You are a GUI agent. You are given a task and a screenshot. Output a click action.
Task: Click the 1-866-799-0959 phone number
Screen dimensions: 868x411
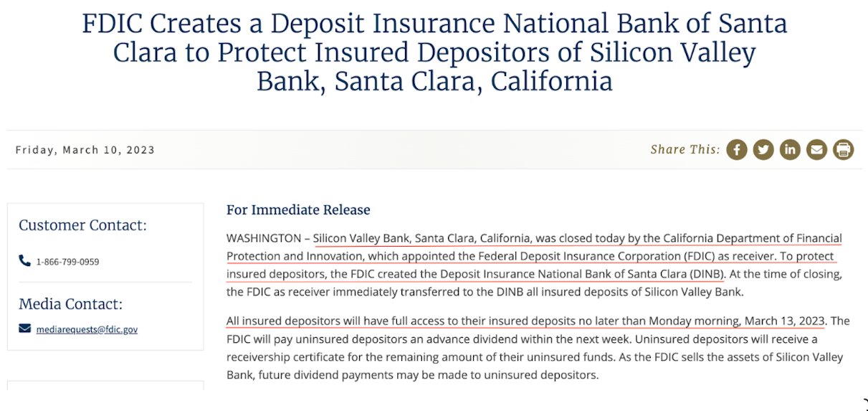[x=67, y=262]
